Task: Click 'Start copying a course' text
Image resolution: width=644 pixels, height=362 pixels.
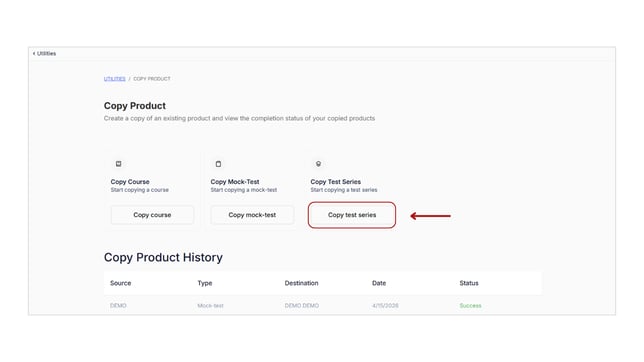Action: 140,190
